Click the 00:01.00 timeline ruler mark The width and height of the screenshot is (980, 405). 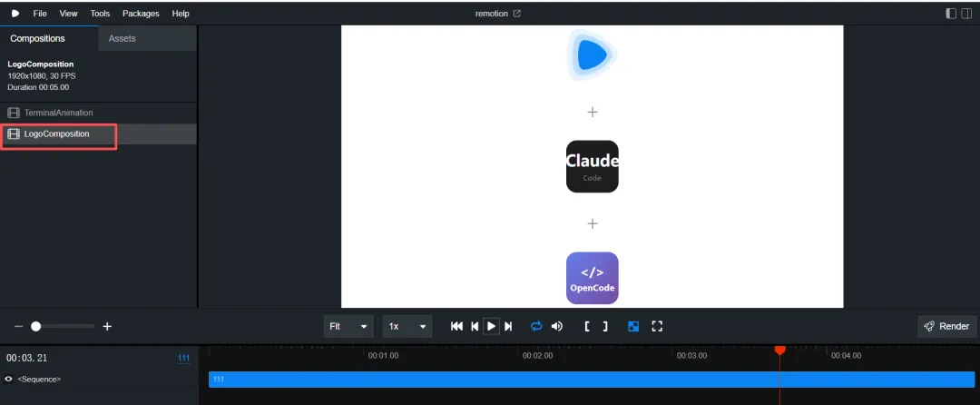(x=383, y=356)
